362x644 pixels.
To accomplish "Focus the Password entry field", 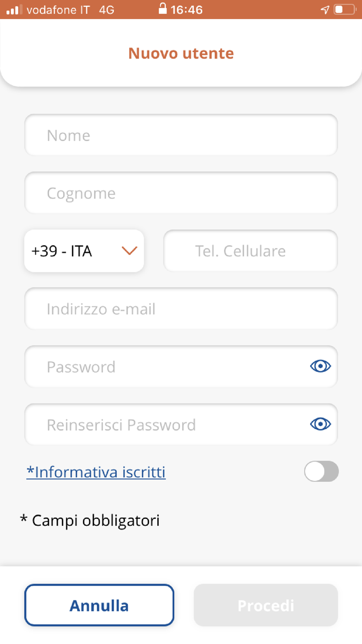I will pos(165,367).
